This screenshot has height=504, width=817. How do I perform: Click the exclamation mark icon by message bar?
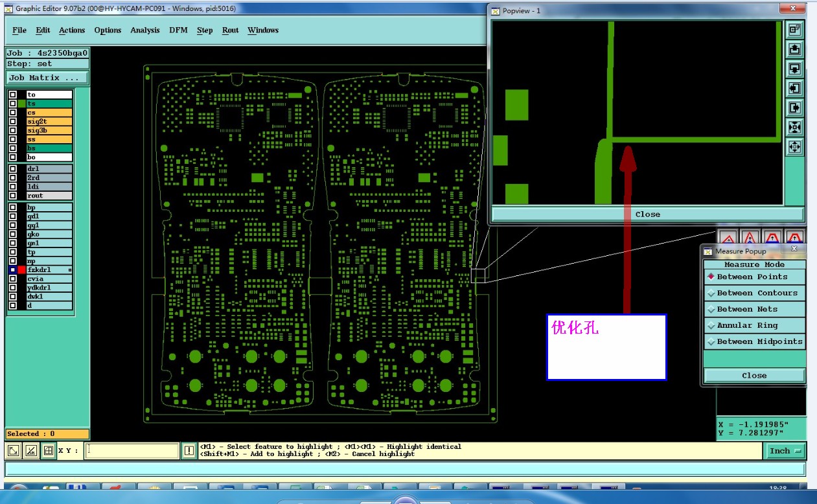coord(189,451)
